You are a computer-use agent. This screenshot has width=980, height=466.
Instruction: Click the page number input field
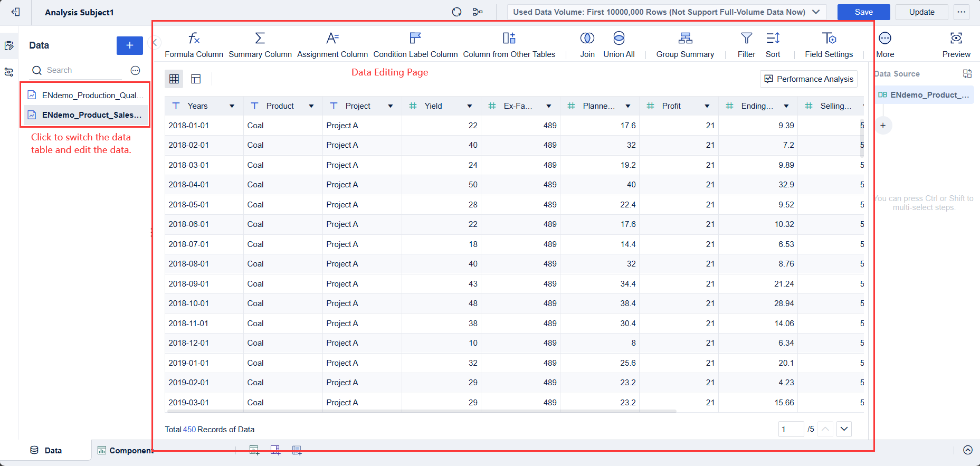click(x=791, y=429)
